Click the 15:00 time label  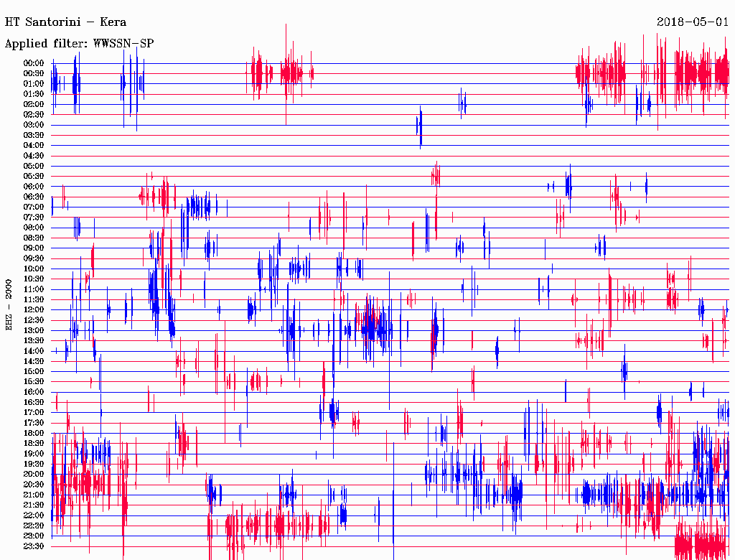34,372
